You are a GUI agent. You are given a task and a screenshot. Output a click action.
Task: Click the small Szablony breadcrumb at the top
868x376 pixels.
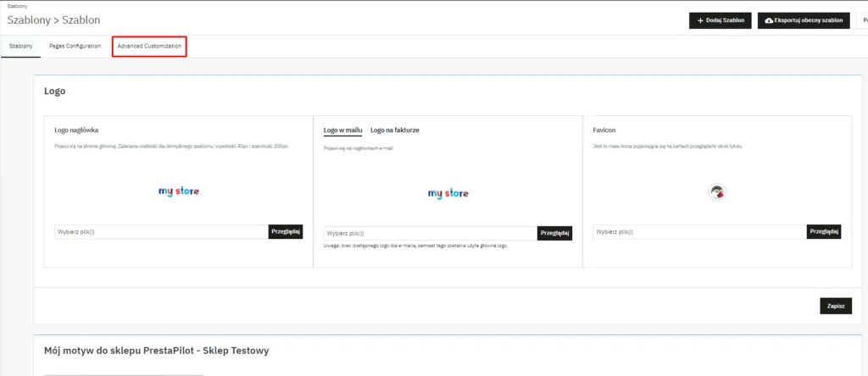coord(17,5)
